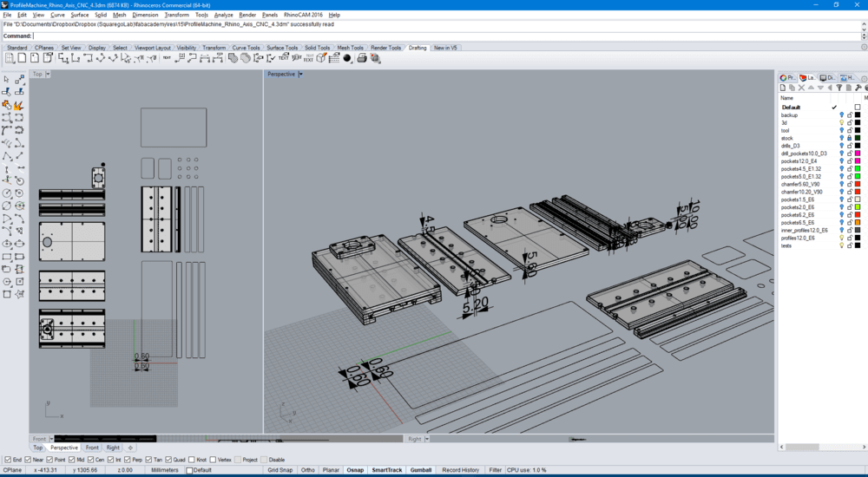This screenshot has height=477, width=868.
Task: Click Record History in status bar
Action: (460, 470)
